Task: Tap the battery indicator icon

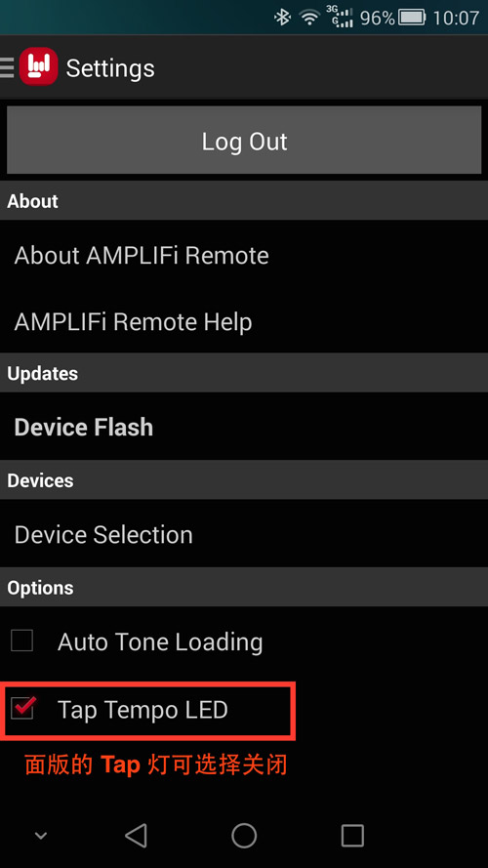Action: tap(411, 18)
